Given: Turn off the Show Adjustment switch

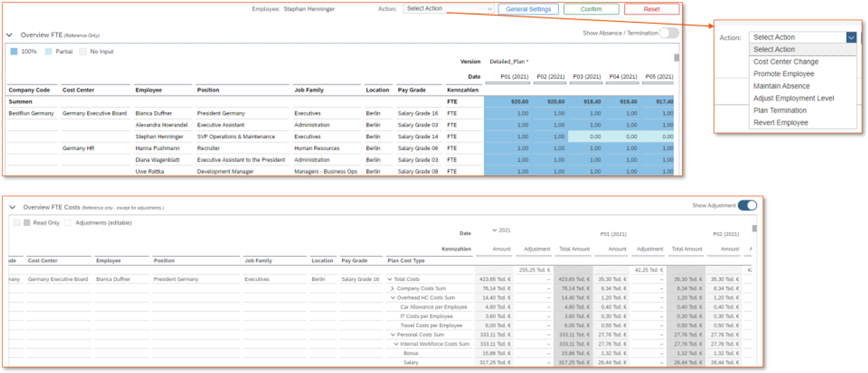Looking at the screenshot, I should click(x=747, y=205).
